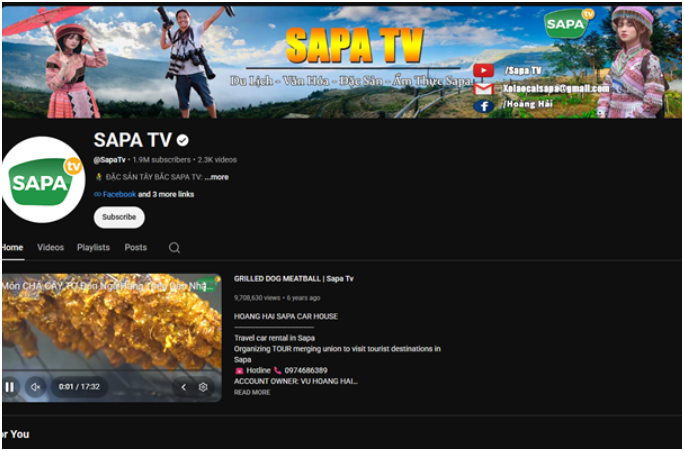This screenshot has height=451, width=684.
Task: Click the video time display 0:01 / 17:32
Action: [79, 387]
